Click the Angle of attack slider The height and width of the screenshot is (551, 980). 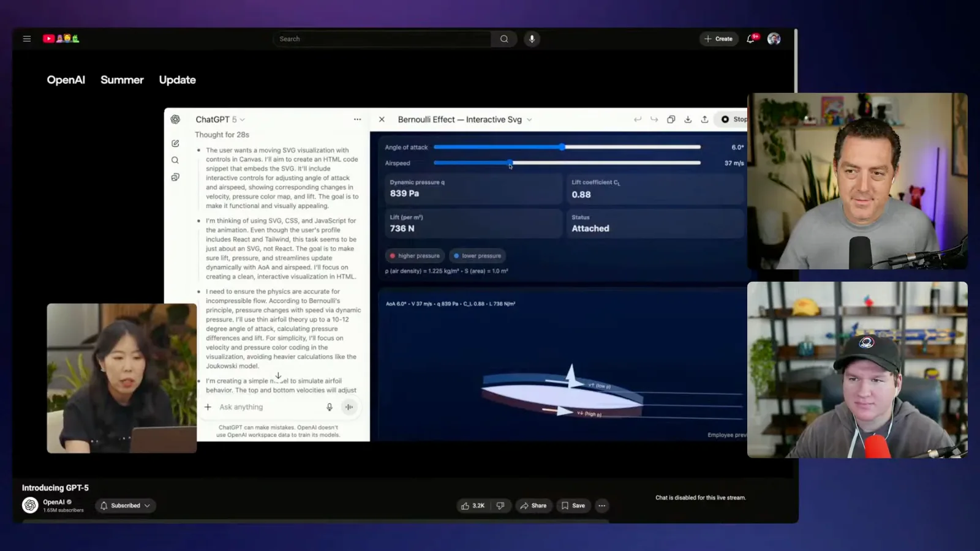(x=567, y=147)
